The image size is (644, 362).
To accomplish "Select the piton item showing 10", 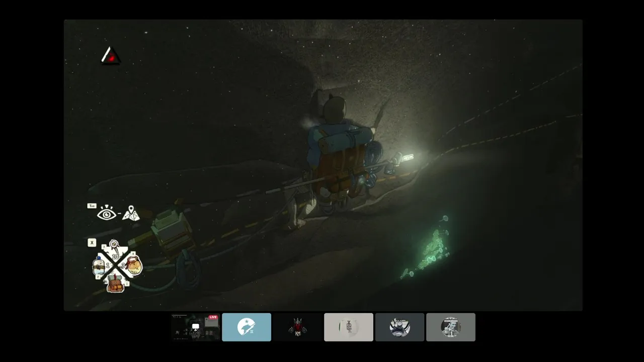I will tap(115, 250).
